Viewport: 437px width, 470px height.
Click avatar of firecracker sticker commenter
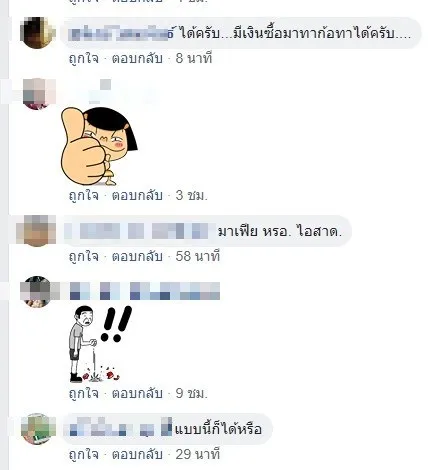[37, 291]
